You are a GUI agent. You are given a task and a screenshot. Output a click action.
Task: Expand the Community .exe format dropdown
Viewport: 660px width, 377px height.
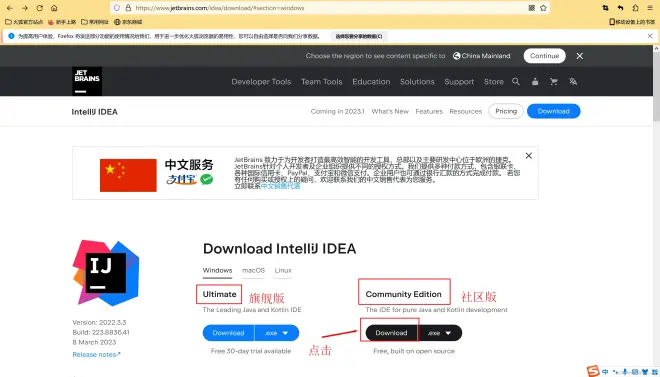(440, 333)
